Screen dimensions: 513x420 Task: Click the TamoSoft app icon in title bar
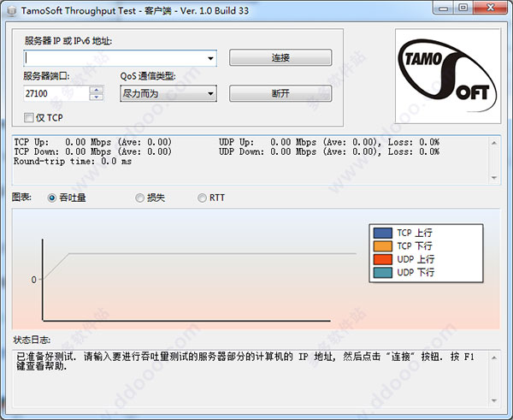tap(11, 11)
